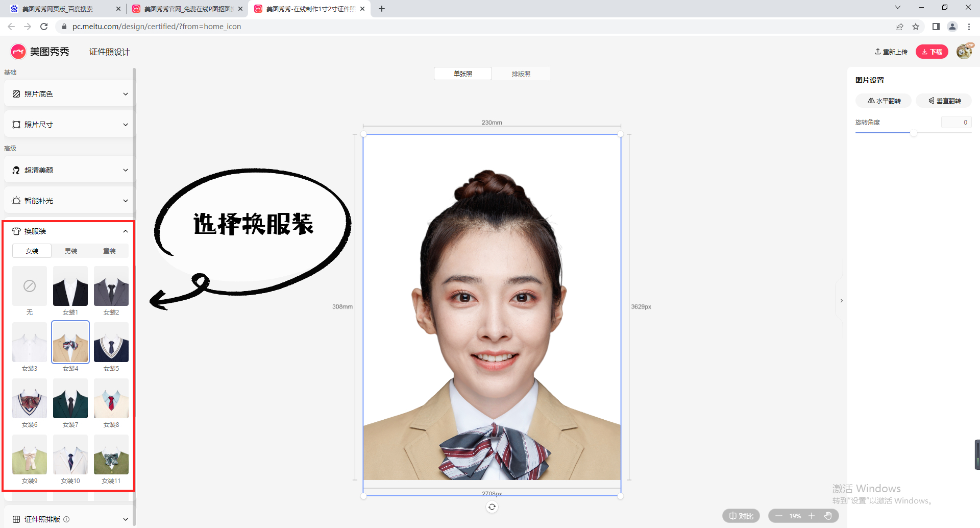The width and height of the screenshot is (980, 528).
Task: Switch to the 排版照 layout tab
Action: point(521,74)
